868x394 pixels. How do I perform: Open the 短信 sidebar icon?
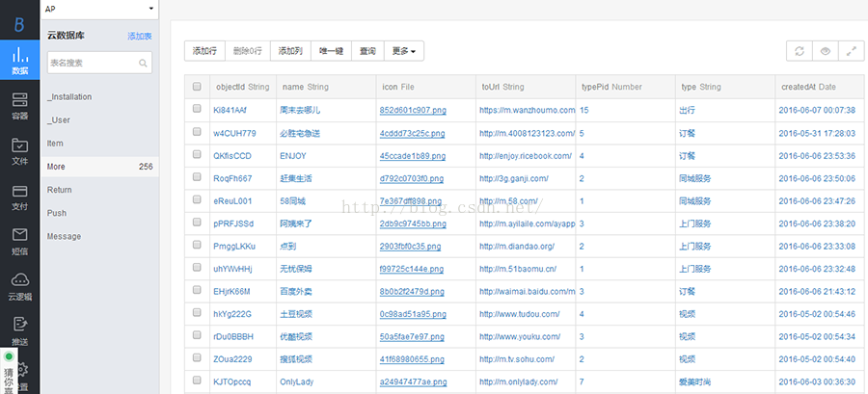20,242
